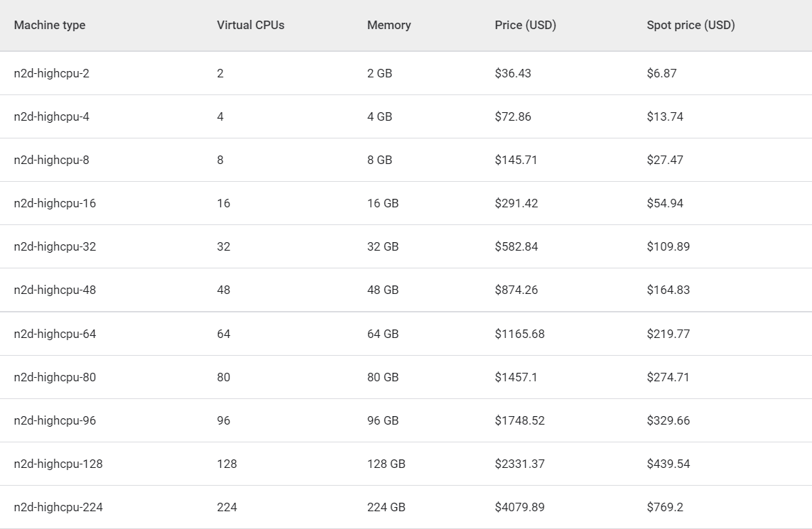This screenshot has height=529, width=812.
Task: Click the n2d-highcpu-8 machine type
Action: click(x=52, y=160)
